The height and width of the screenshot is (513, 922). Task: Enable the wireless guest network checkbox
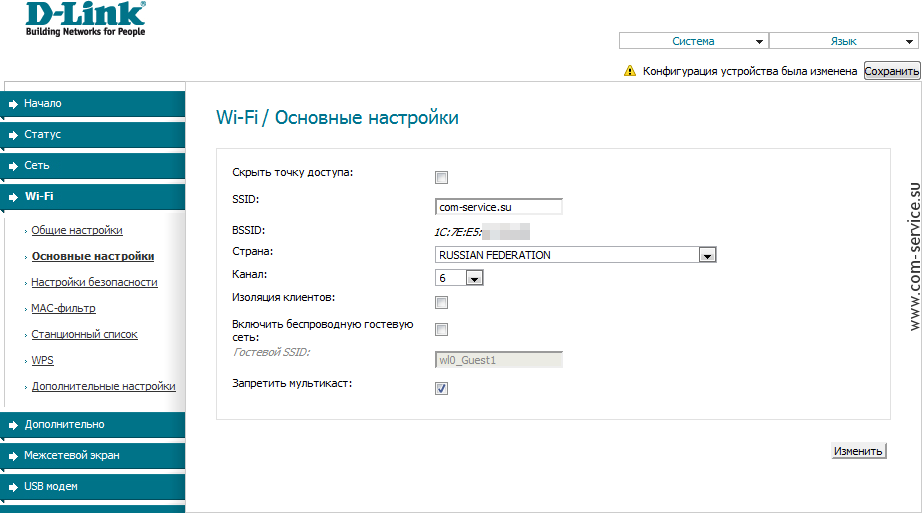point(441,330)
